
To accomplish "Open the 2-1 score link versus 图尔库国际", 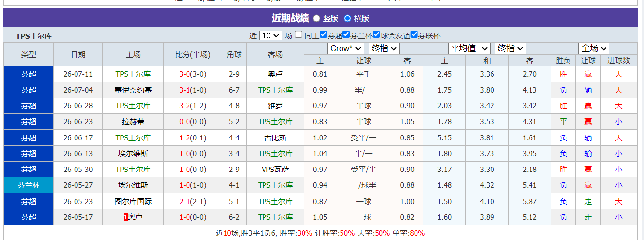I will coord(184,202).
